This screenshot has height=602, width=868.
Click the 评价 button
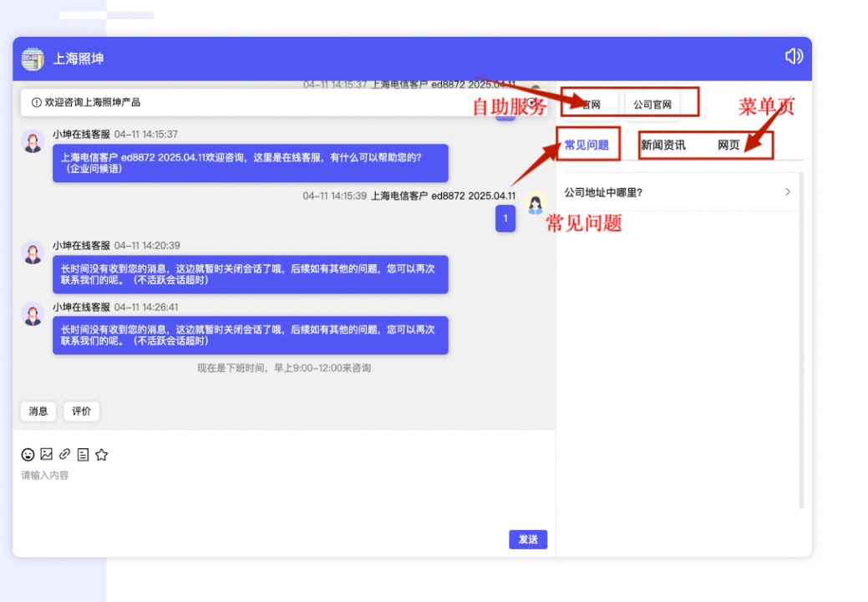(81, 411)
